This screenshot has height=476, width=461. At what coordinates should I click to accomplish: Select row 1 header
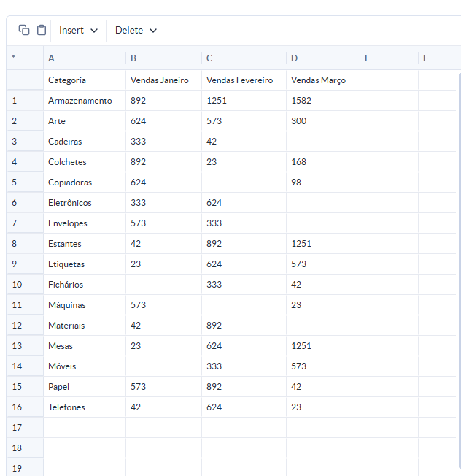(x=25, y=101)
